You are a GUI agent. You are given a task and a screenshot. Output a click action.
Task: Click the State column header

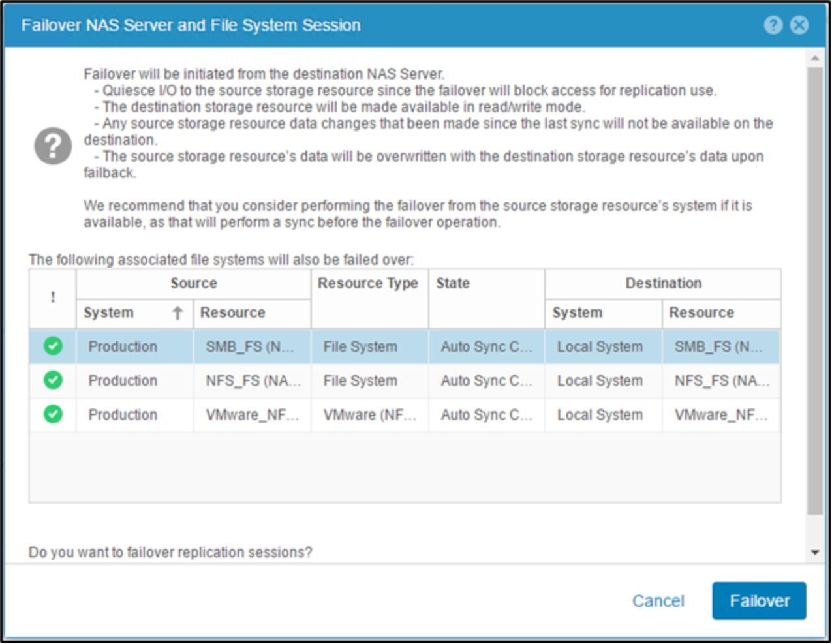(x=486, y=298)
